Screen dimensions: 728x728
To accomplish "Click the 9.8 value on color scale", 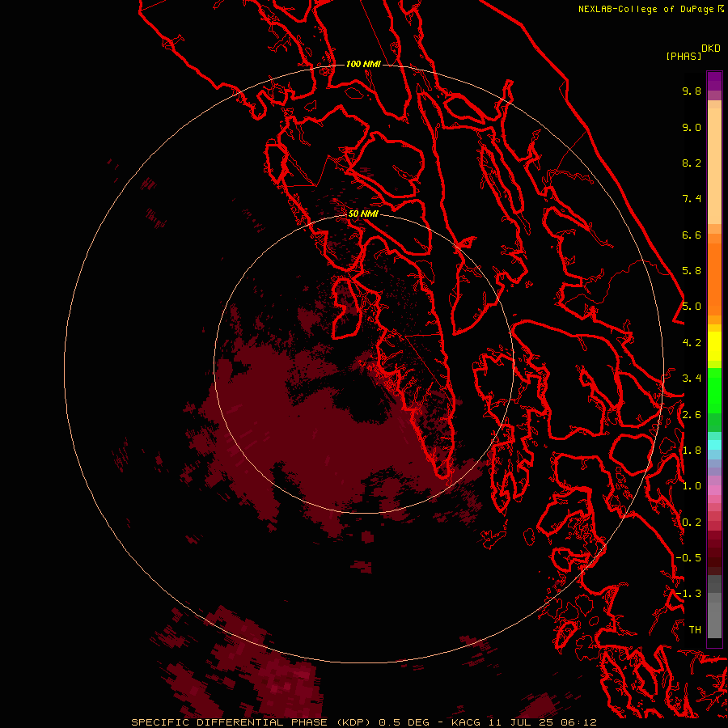I will pyautogui.click(x=692, y=91).
